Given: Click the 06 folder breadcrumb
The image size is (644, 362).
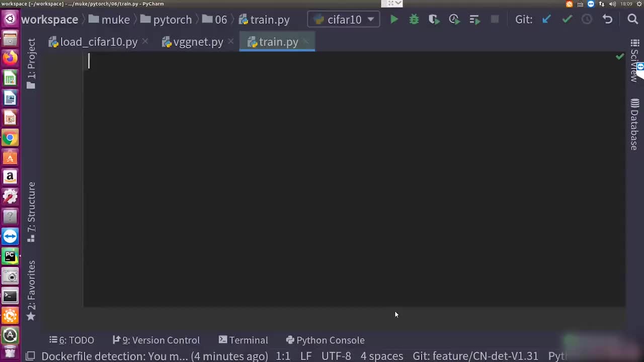Looking at the screenshot, I should pos(214,20).
